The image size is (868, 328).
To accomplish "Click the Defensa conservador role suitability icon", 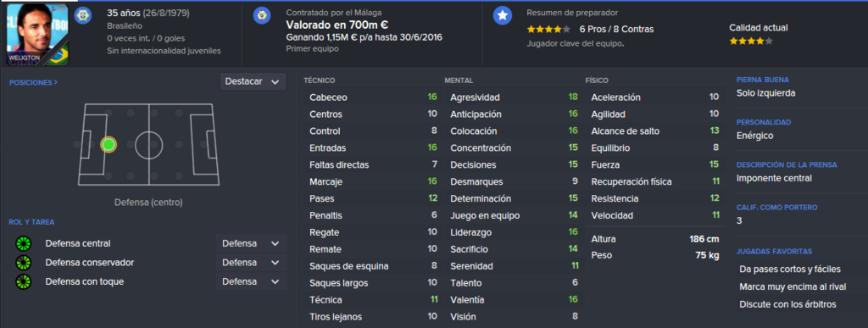I will pos(24,262).
